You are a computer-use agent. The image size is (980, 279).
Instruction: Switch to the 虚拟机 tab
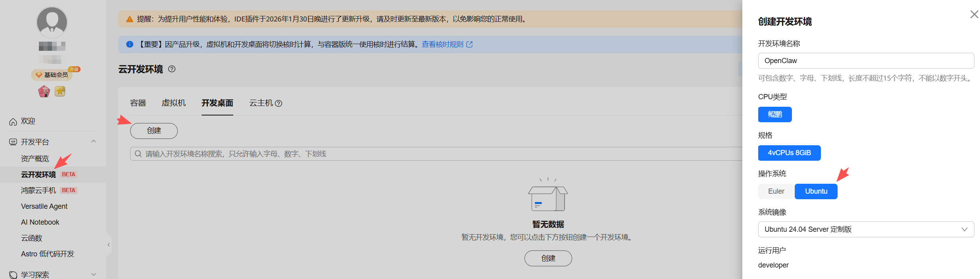(174, 103)
